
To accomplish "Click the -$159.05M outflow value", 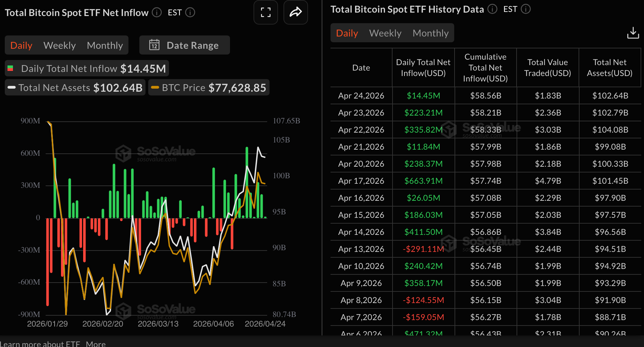I will [x=423, y=317].
